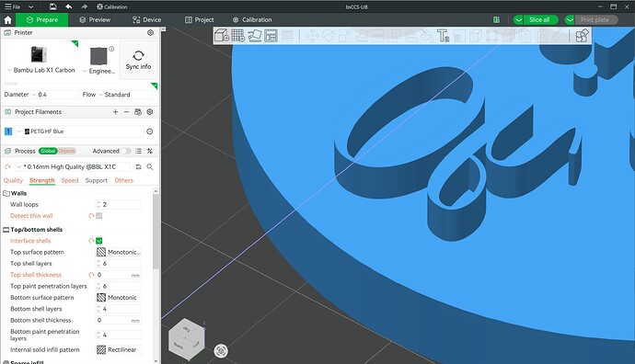Click filament 1 blue color swatch

pyautogui.click(x=8, y=131)
